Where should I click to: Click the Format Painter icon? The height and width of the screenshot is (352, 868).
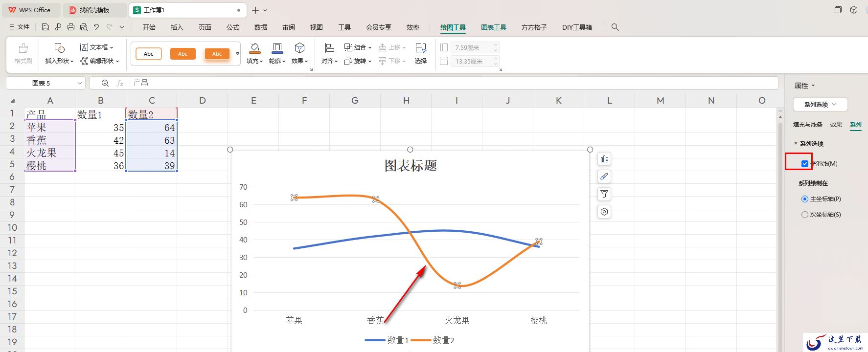[x=23, y=53]
